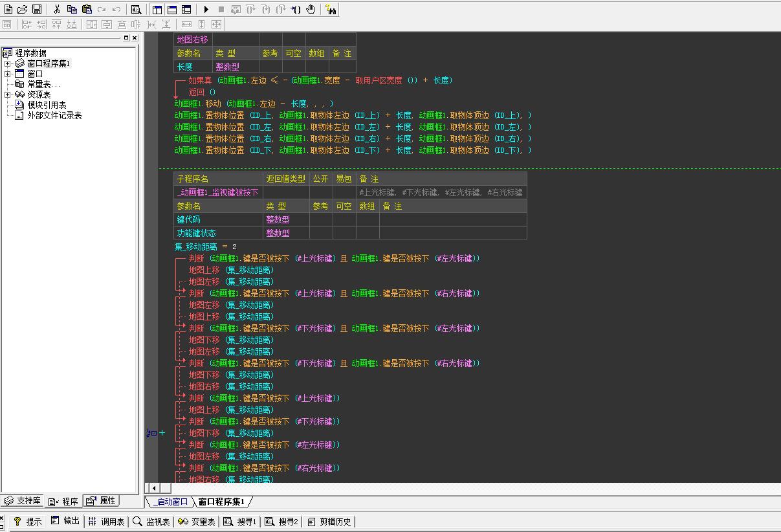Open the 监视表 bottom tab
Screen dimensions: 781x532
pos(152,522)
